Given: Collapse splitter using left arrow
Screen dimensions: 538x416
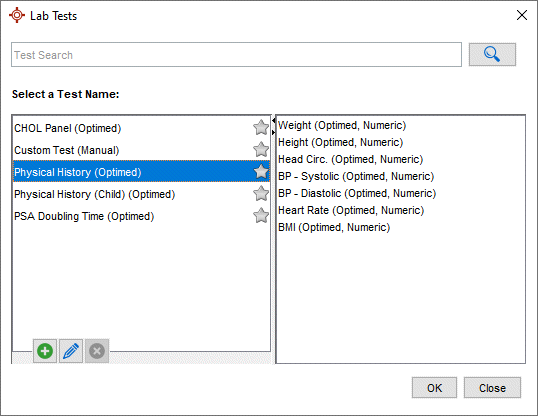Looking at the screenshot, I should (273, 120).
